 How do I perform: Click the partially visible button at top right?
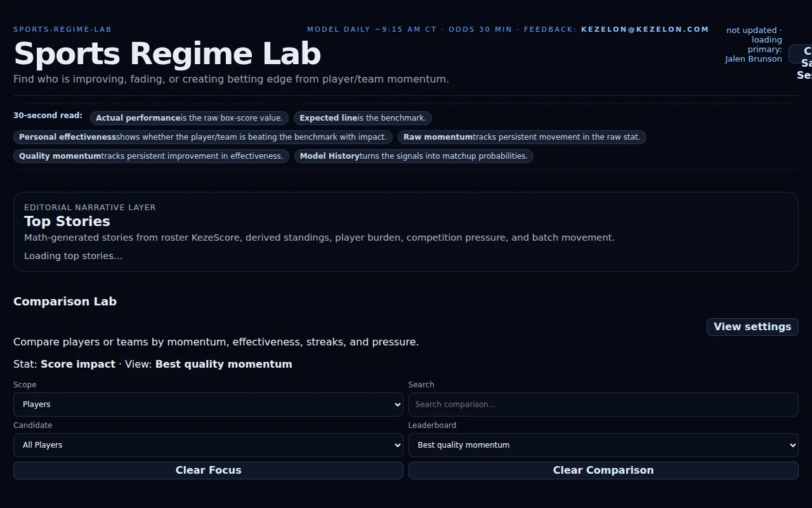coord(801,54)
